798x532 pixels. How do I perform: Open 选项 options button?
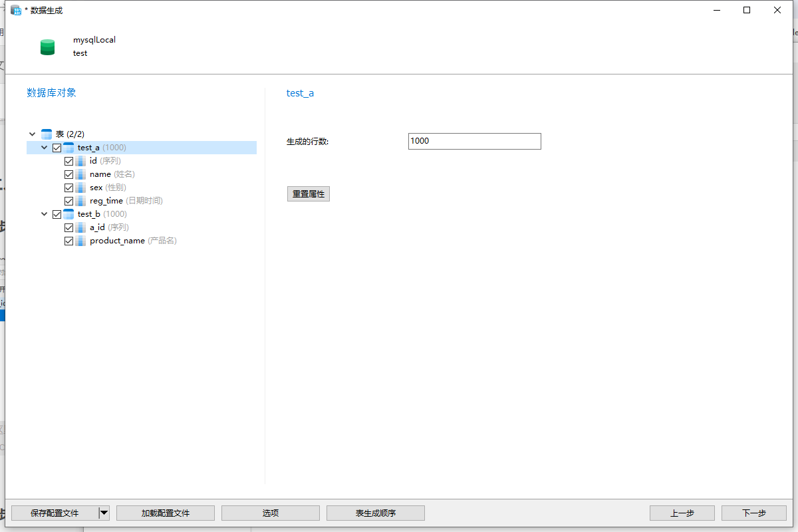tap(271, 513)
